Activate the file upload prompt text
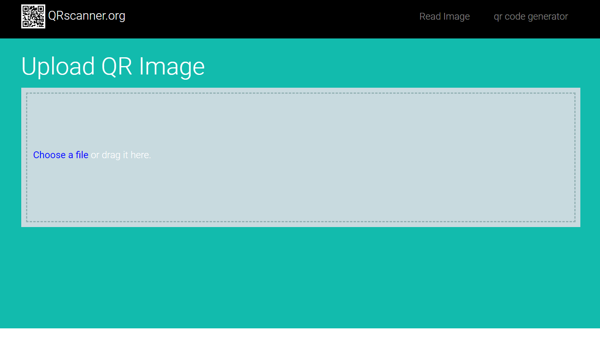This screenshot has width=600, height=364. click(x=92, y=155)
